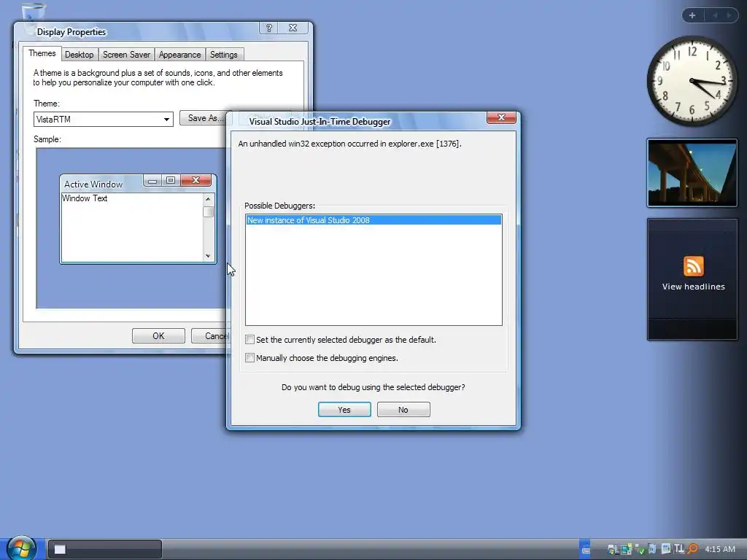Image resolution: width=747 pixels, height=560 pixels.
Task: Click the sample Active Window minimize icon
Action: [x=152, y=180]
